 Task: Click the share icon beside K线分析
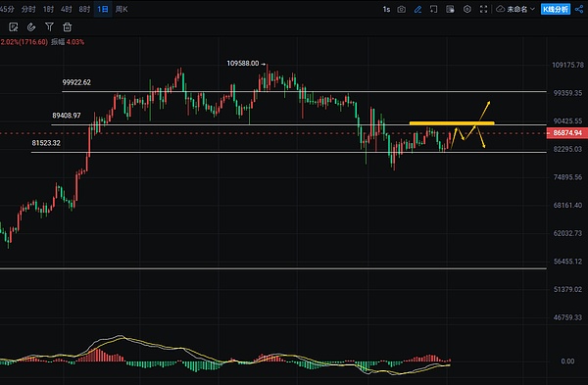(579, 9)
